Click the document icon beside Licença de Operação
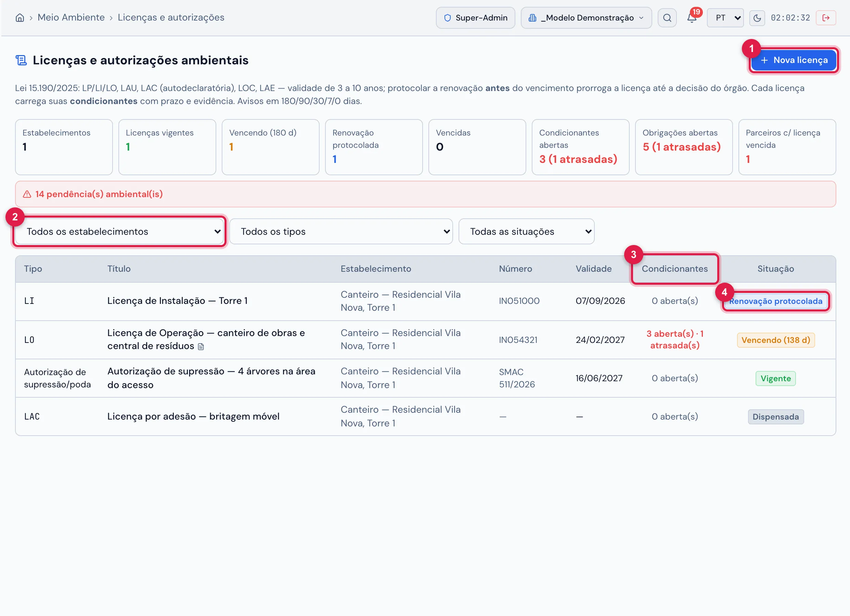This screenshot has height=616, width=850. pyautogui.click(x=201, y=346)
